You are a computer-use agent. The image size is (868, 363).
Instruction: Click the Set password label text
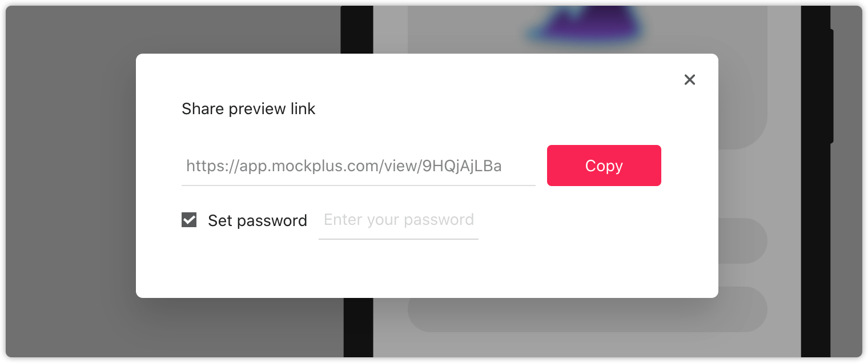[x=258, y=220]
